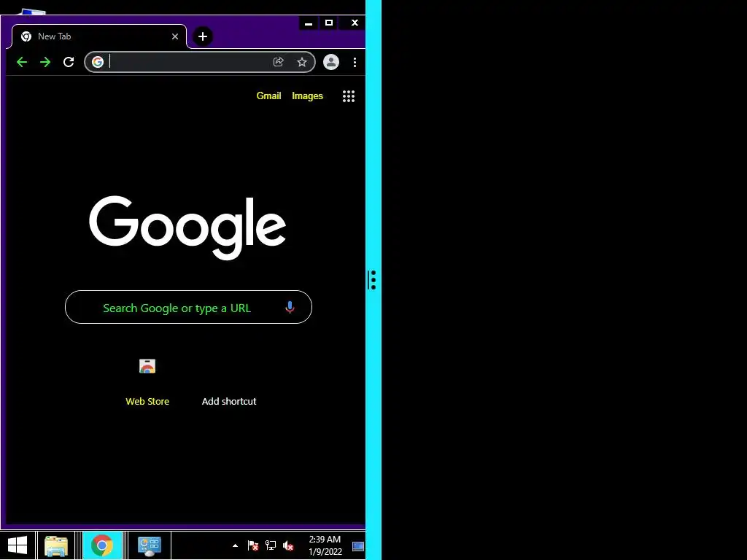Click the muted volume tray icon
Image resolution: width=747 pixels, height=560 pixels.
(287, 545)
